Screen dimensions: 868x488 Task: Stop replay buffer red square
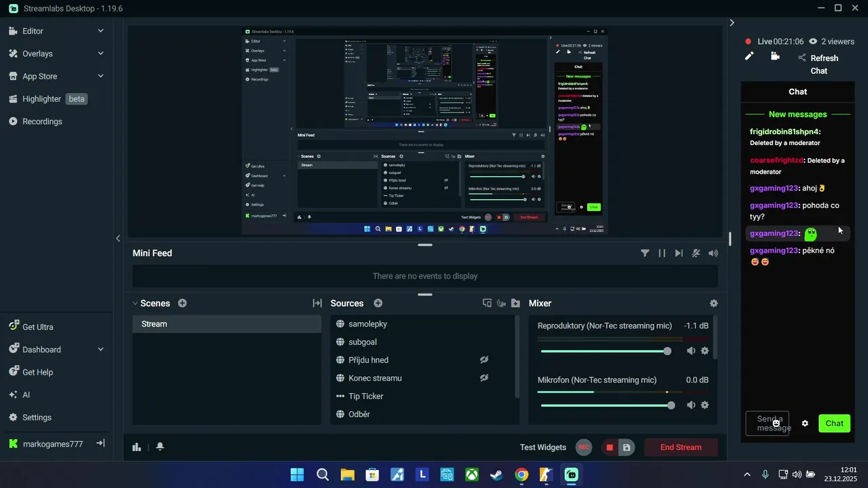pyautogui.click(x=610, y=447)
